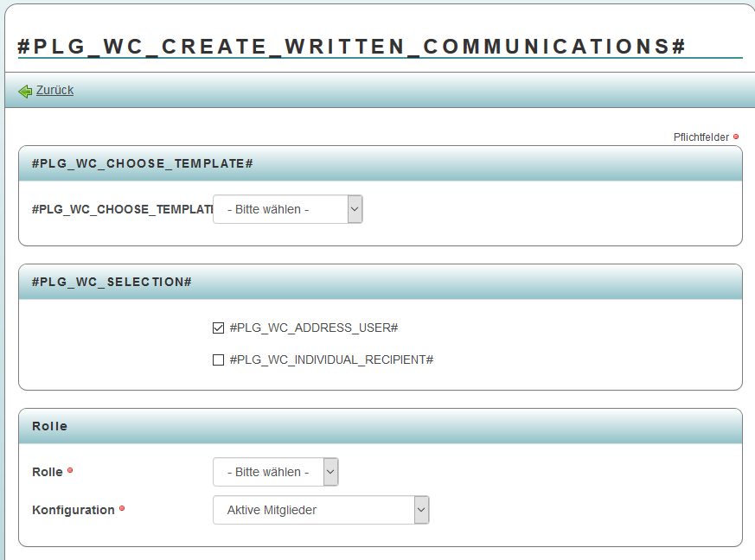This screenshot has width=755, height=560.
Task: Click the Zurück link
Action: click(54, 90)
